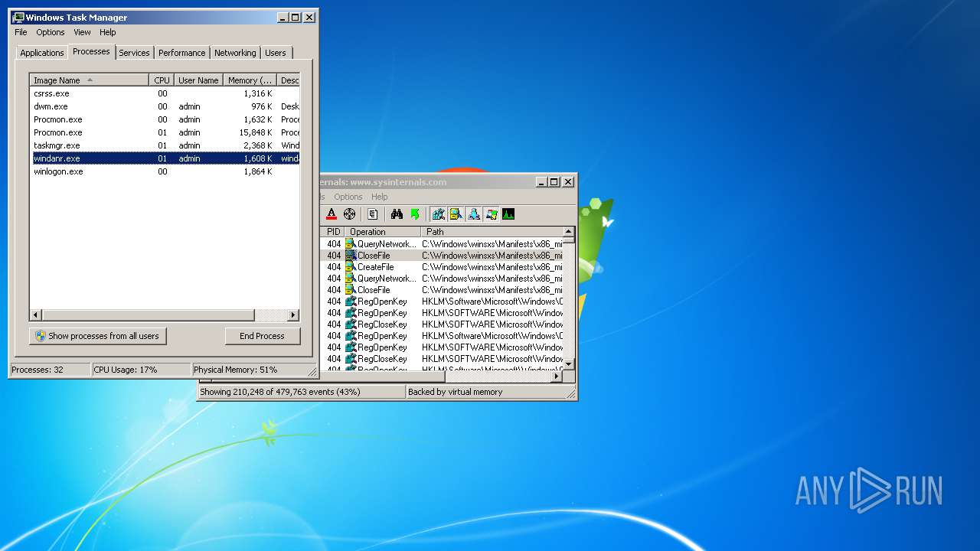
Task: Toggle Show Network Activity filter
Action: tap(473, 214)
